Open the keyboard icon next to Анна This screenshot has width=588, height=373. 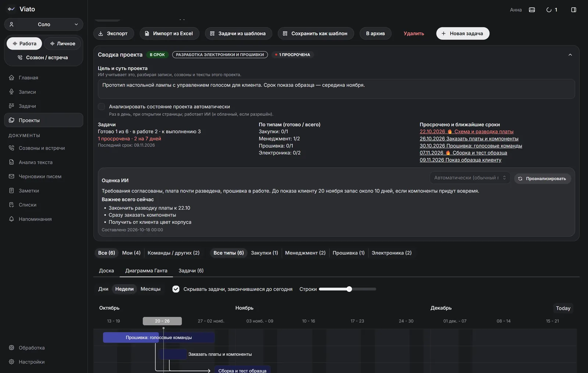pyautogui.click(x=532, y=10)
